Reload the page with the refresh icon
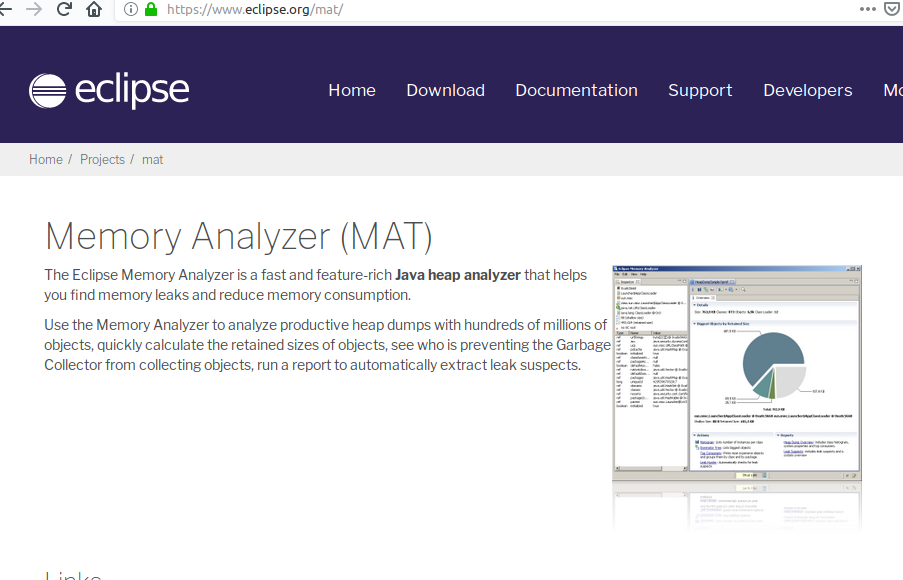903x580 pixels. [64, 9]
